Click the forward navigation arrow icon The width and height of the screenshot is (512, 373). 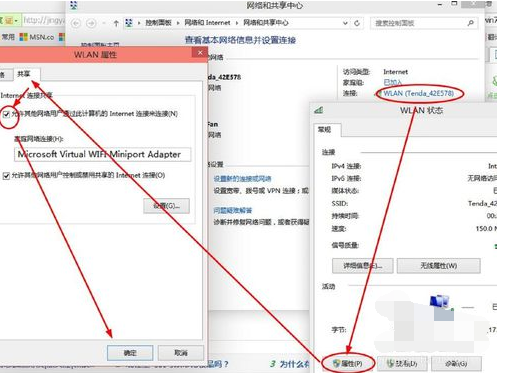(91, 23)
